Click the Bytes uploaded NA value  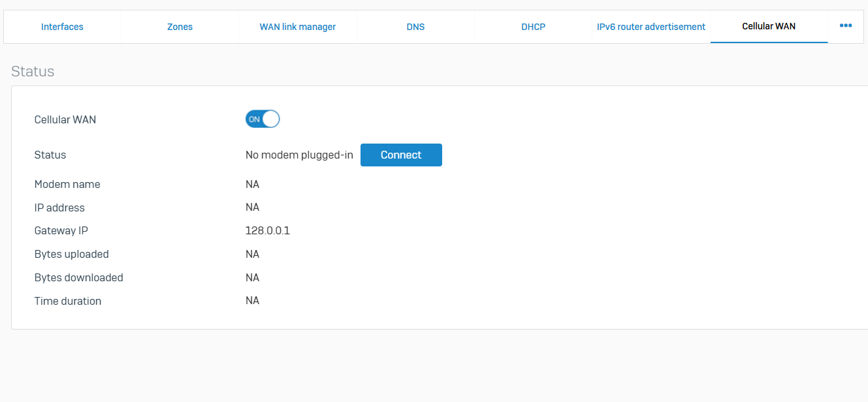coord(252,254)
